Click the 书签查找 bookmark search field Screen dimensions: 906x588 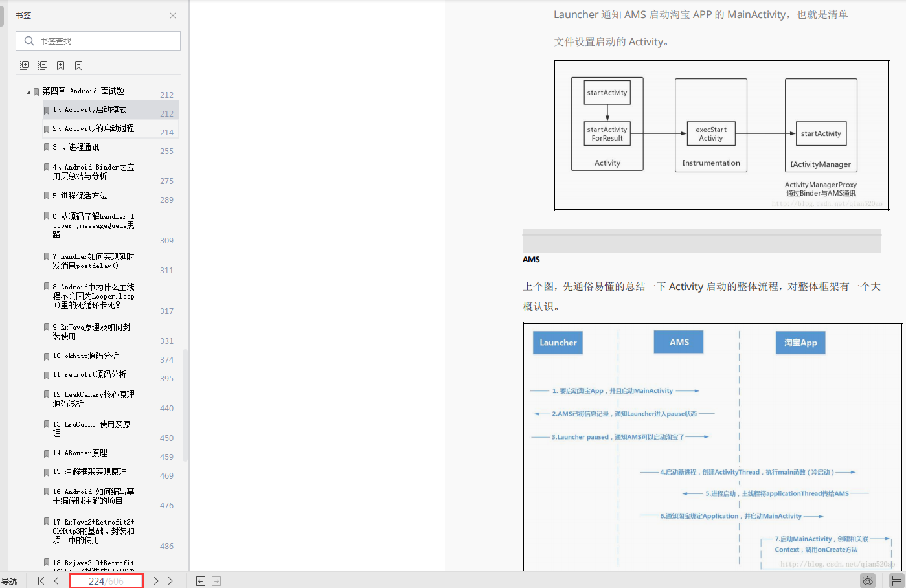pyautogui.click(x=98, y=41)
